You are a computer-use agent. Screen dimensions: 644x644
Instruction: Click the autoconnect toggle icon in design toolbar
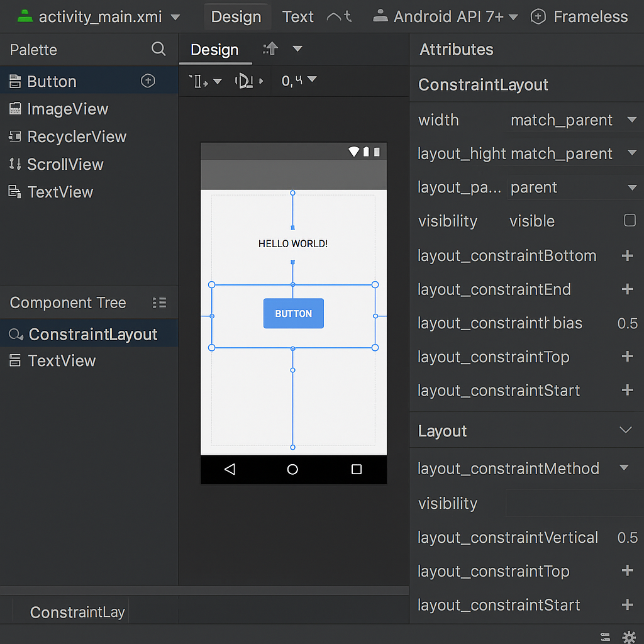point(245,80)
